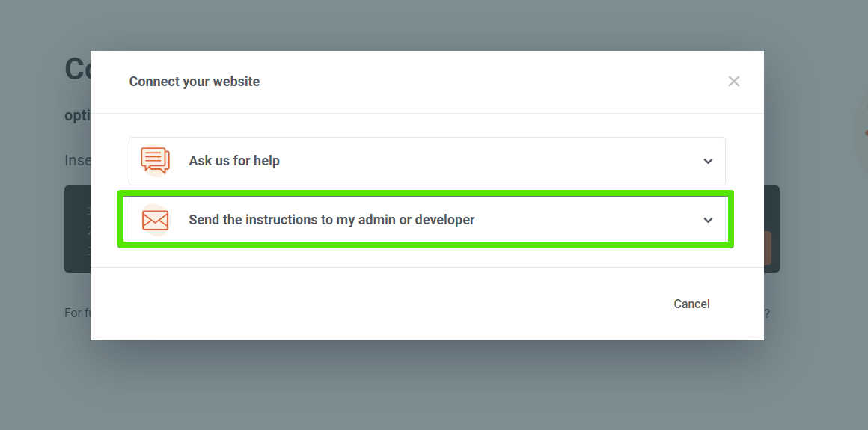Screen dimensions: 868x430
Task: Click the 'Connect your website' dialog title
Action: (195, 82)
